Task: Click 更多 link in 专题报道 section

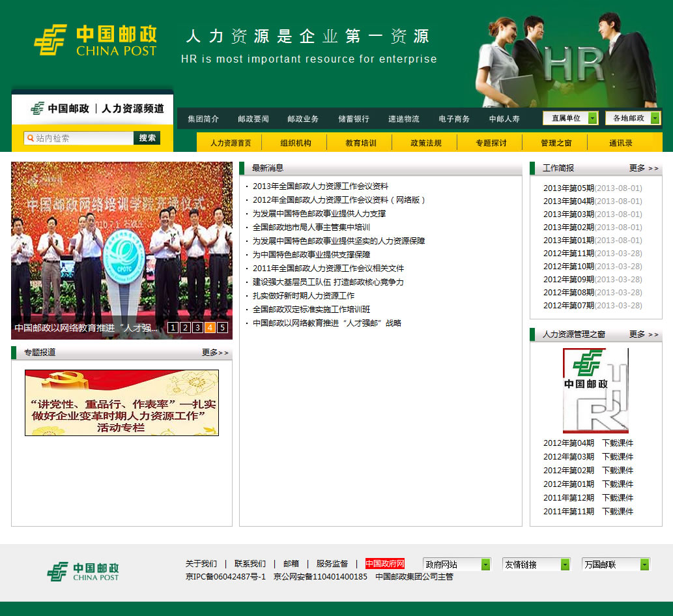Action: click(x=215, y=353)
